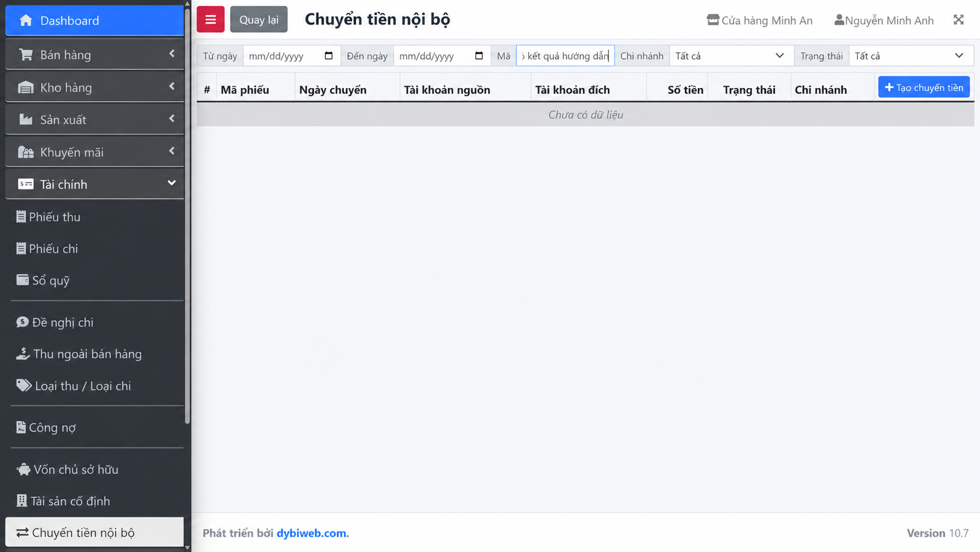
Task: Click the fullscreen expand icon
Action: (x=958, y=20)
